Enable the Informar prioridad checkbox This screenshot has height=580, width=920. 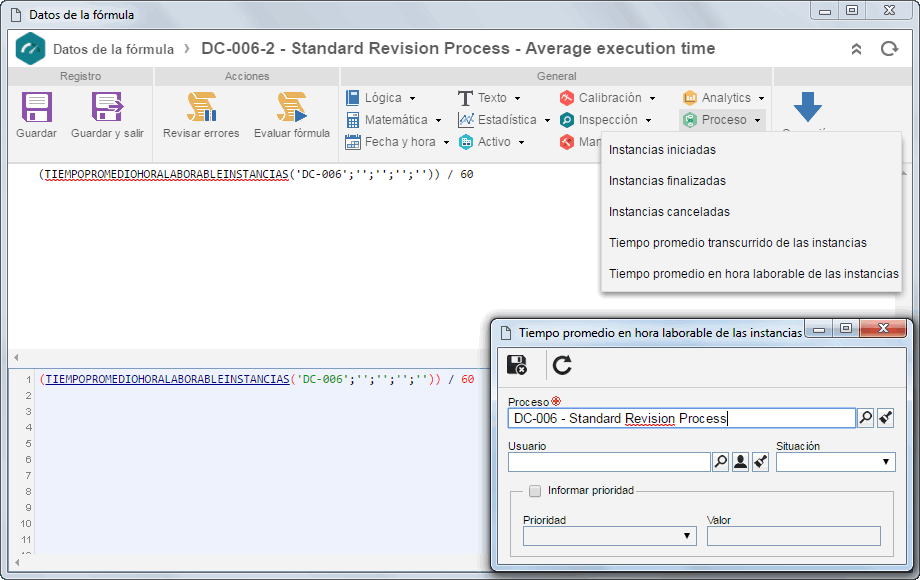[x=535, y=491]
